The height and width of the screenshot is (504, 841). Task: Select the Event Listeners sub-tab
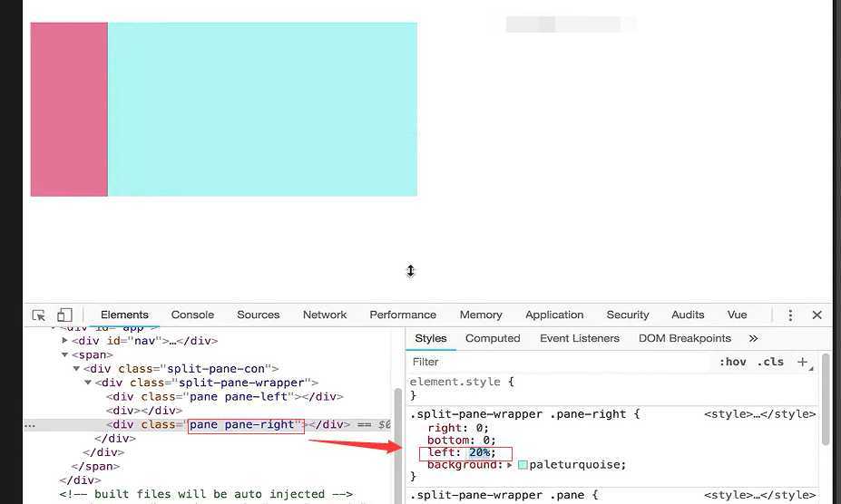tap(579, 338)
